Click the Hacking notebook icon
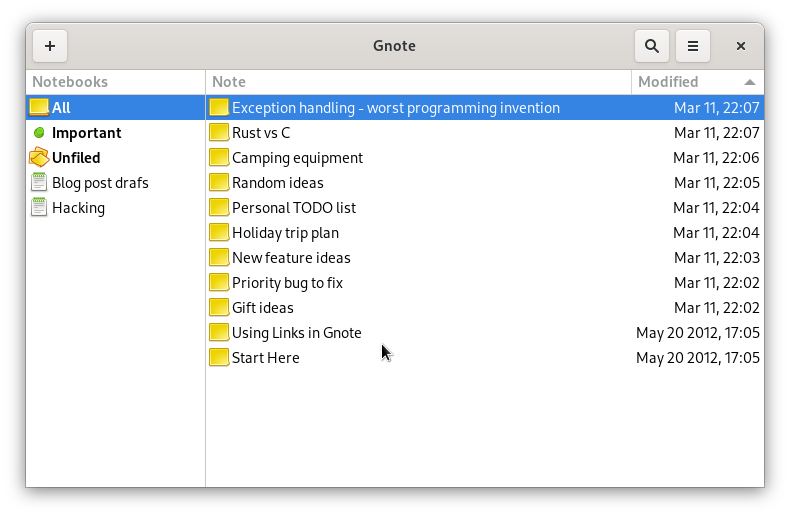Image resolution: width=790 pixels, height=516 pixels. pos(39,208)
